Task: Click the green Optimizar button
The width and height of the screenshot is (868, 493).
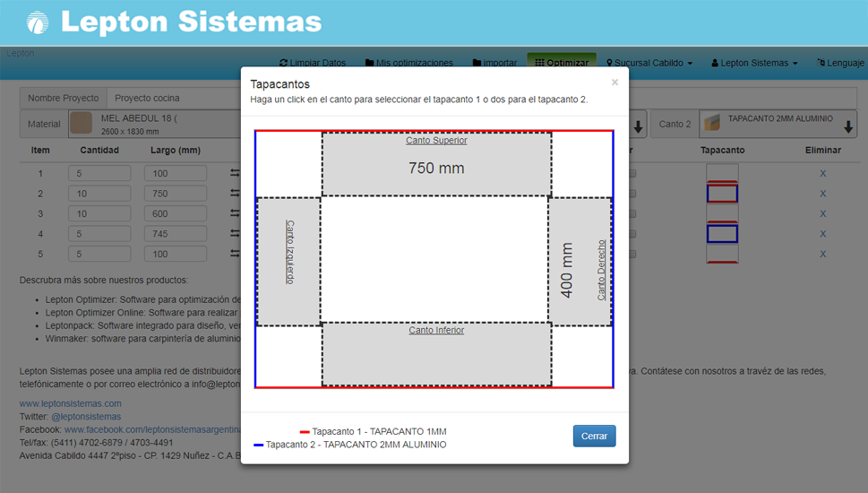Action: (562, 62)
